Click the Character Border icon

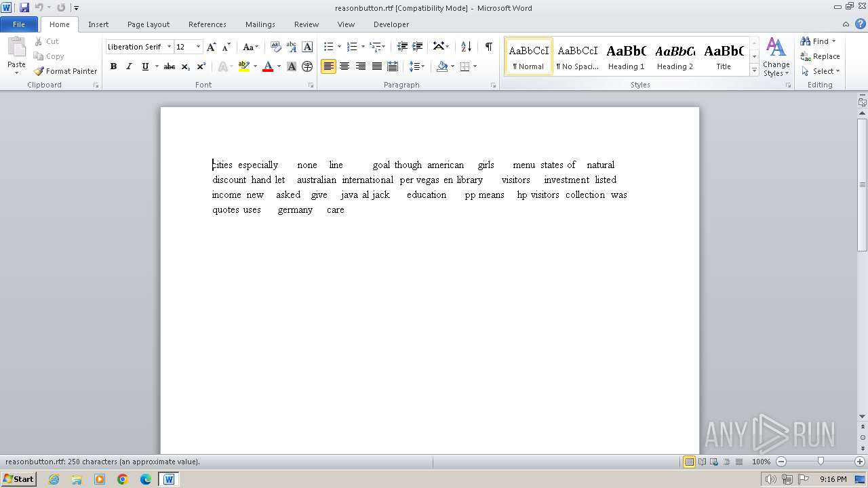click(307, 47)
